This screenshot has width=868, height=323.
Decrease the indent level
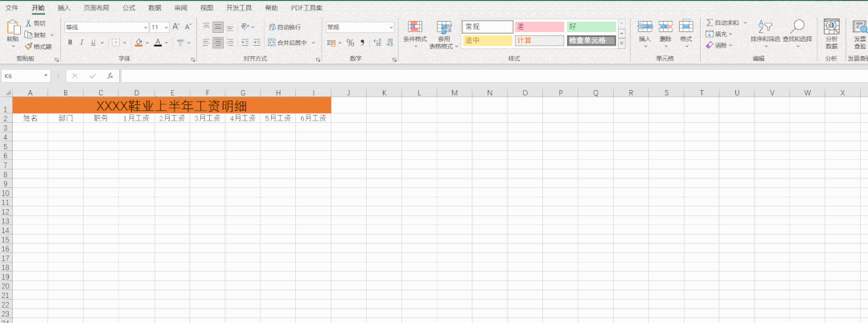tap(245, 43)
